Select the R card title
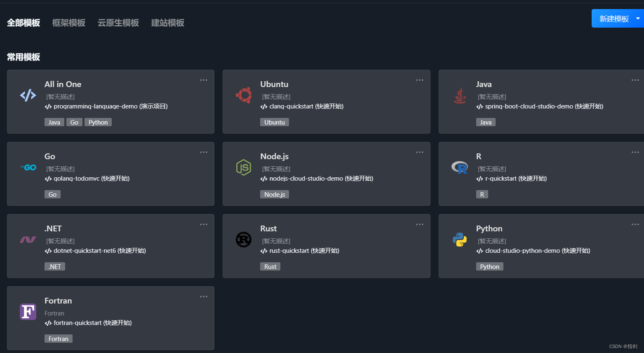644x353 pixels. click(x=479, y=156)
